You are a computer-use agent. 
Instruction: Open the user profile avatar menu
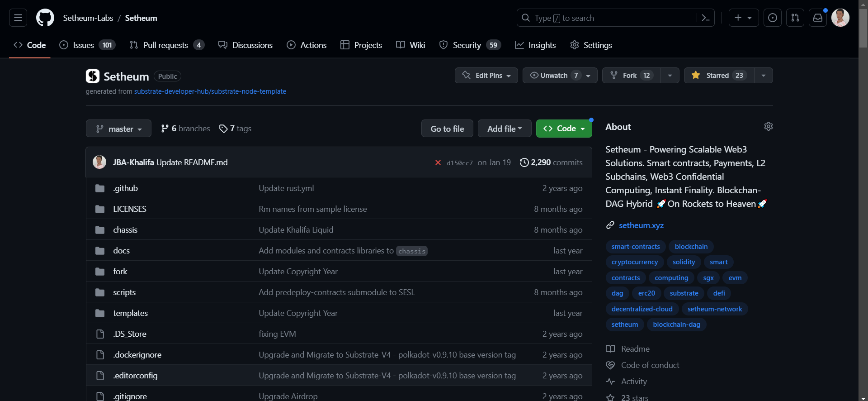pyautogui.click(x=840, y=18)
